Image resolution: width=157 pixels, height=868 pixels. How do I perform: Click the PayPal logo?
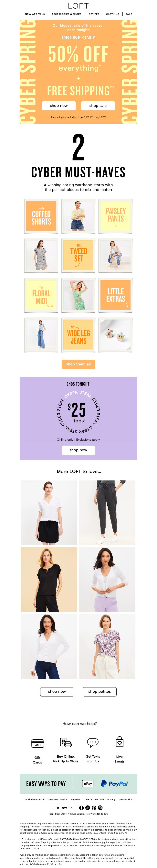[x=114, y=784]
